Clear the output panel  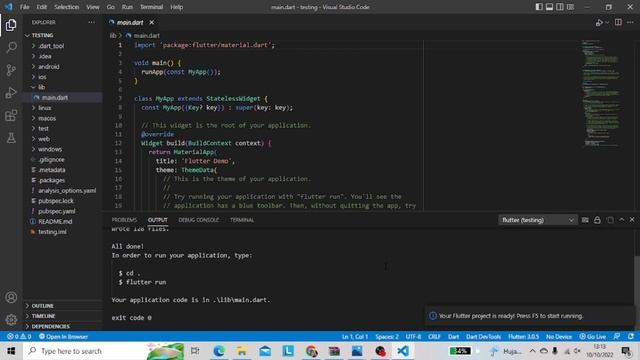(x=585, y=220)
